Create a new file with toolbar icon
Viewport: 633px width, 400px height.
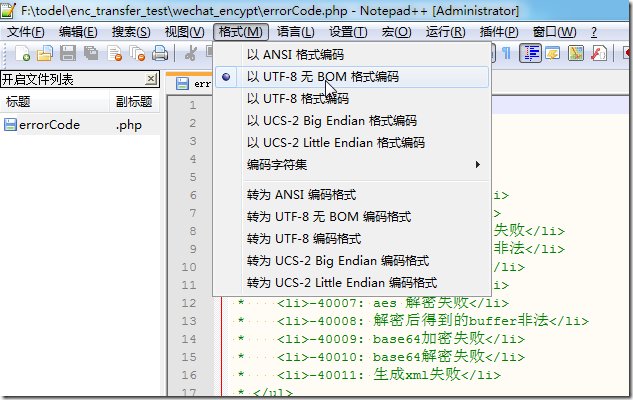point(23,53)
